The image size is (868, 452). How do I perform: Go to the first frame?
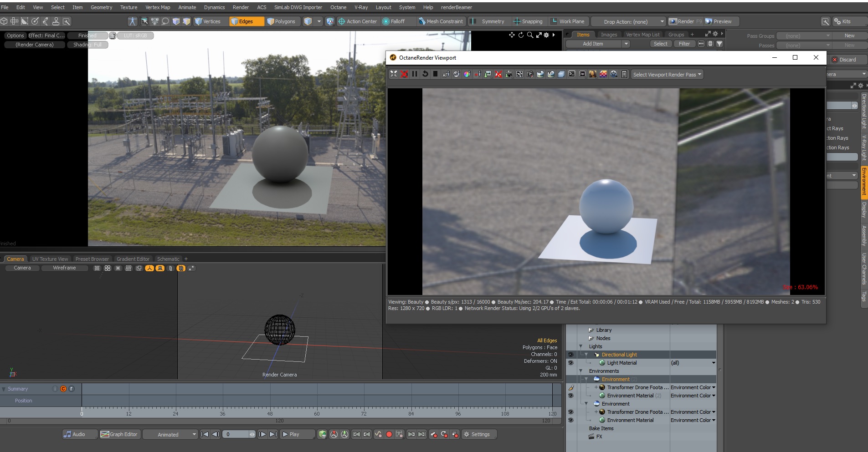pyautogui.click(x=205, y=434)
